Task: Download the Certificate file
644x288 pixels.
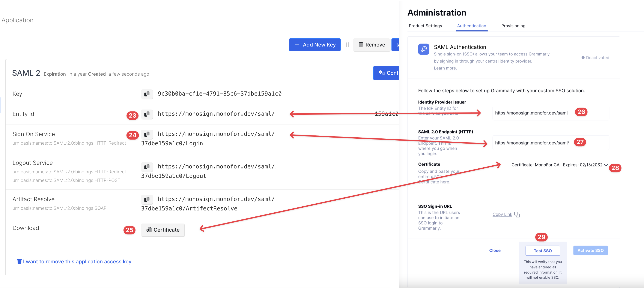Action: point(163,230)
